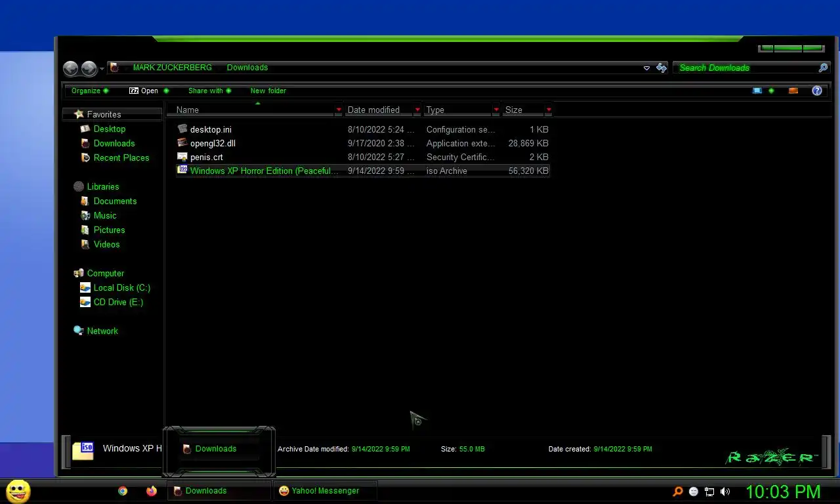The image size is (840, 504).
Task: Click the opengl32.dll file icon
Action: click(182, 143)
